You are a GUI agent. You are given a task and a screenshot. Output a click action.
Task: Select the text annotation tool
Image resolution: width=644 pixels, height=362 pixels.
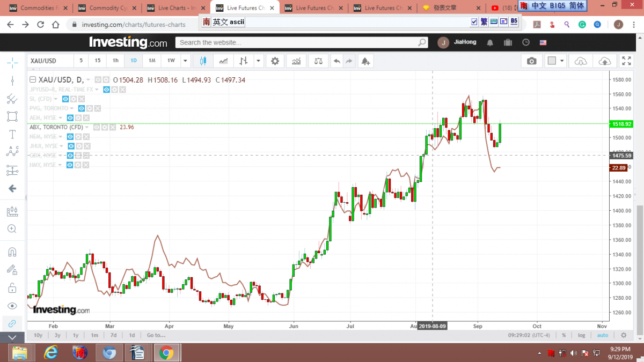click(12, 135)
